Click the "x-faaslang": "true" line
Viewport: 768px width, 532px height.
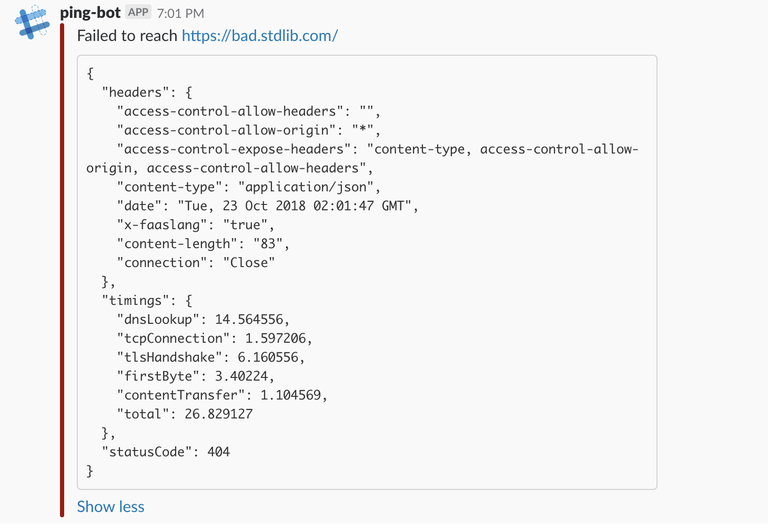pyautogui.click(x=196, y=224)
